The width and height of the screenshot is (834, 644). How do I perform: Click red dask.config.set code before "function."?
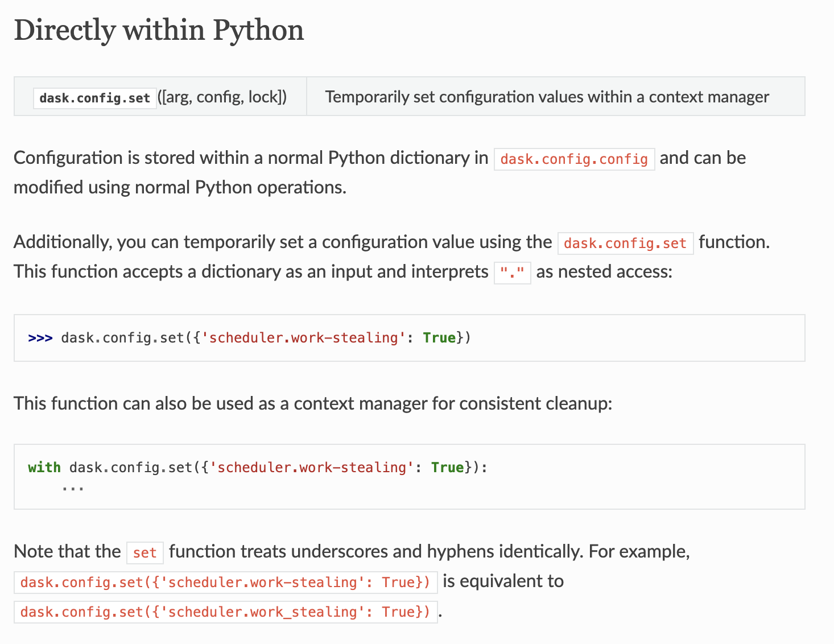(625, 243)
